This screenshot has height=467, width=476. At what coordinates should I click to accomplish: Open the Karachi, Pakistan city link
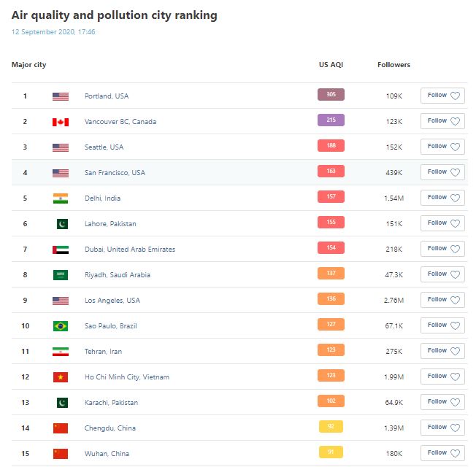tap(111, 403)
